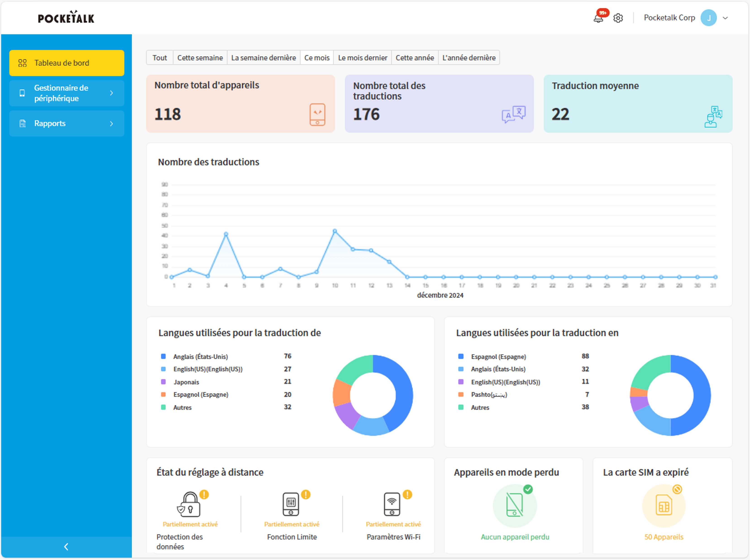Click Espagnol (Espagne) legend entry with 88
Viewport: 750px width, 560px height.
(524, 356)
